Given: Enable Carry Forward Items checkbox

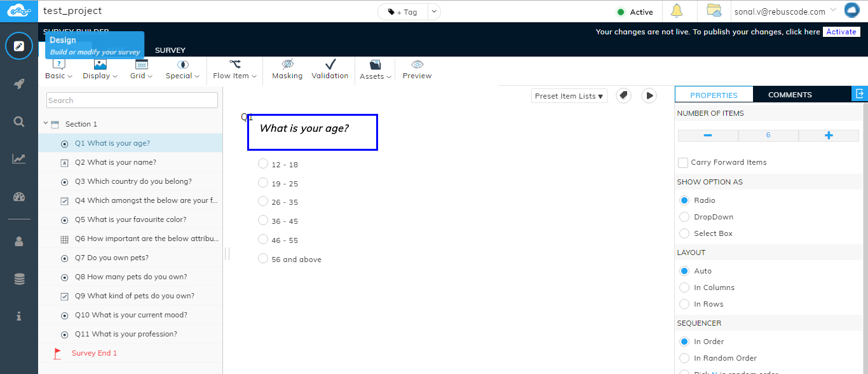Looking at the screenshot, I should [x=683, y=163].
